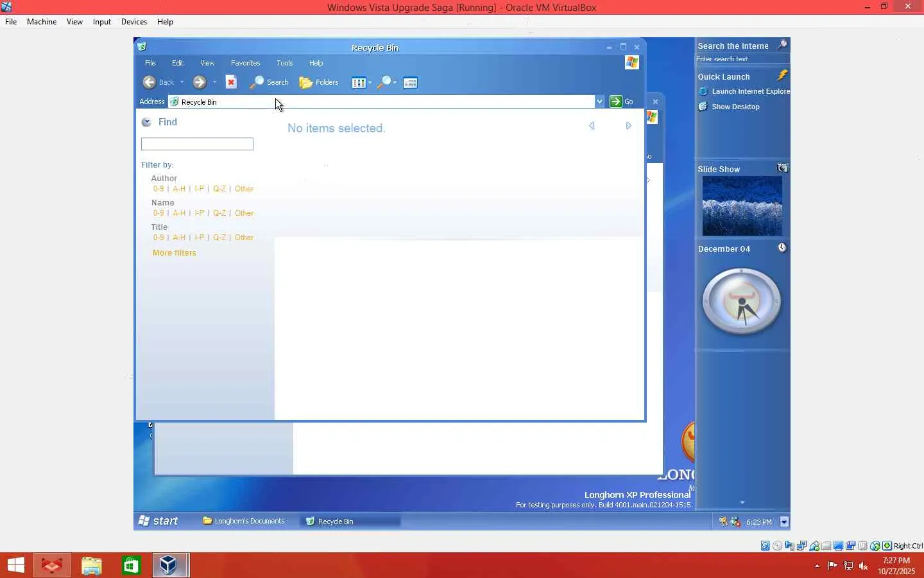The height and width of the screenshot is (578, 924).
Task: Click the Slide Show camera icon
Action: point(783,168)
